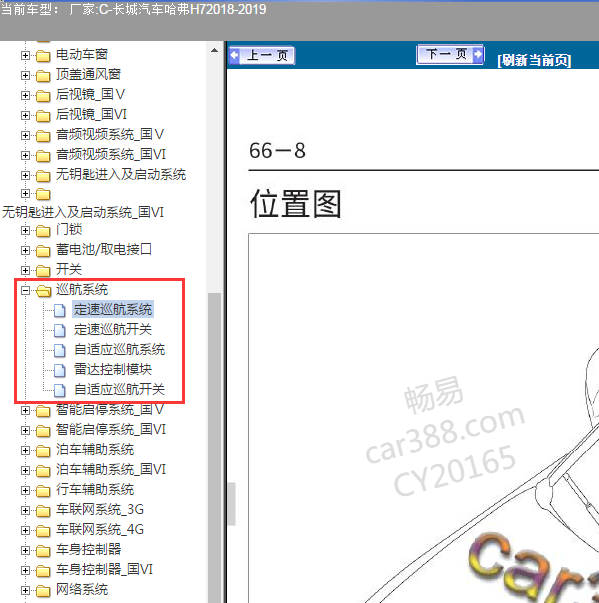Click the 音频视频系统_国VI folder icon
The width and height of the screenshot is (599, 603).
click(43, 156)
